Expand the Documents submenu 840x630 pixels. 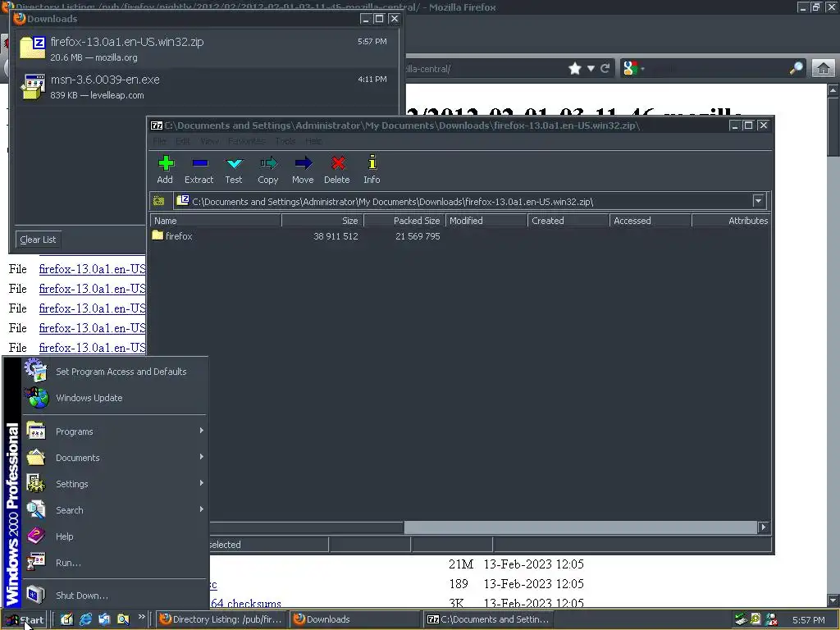tap(115, 458)
